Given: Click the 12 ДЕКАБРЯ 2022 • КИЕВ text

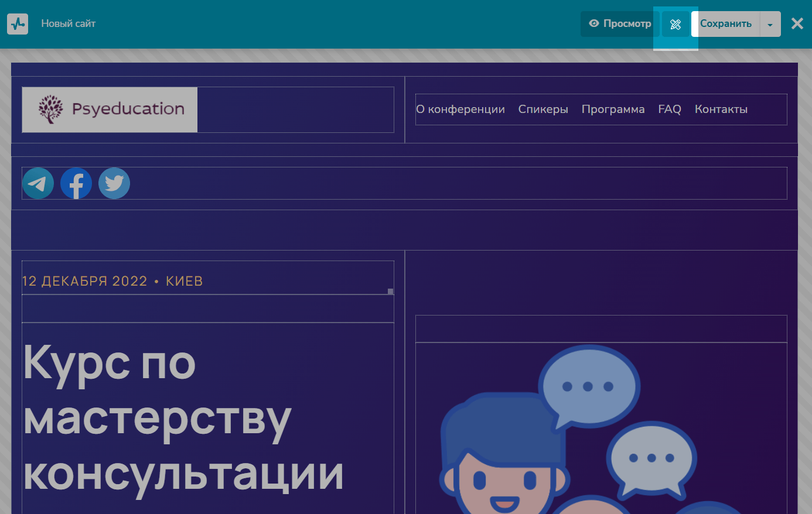Looking at the screenshot, I should [112, 281].
